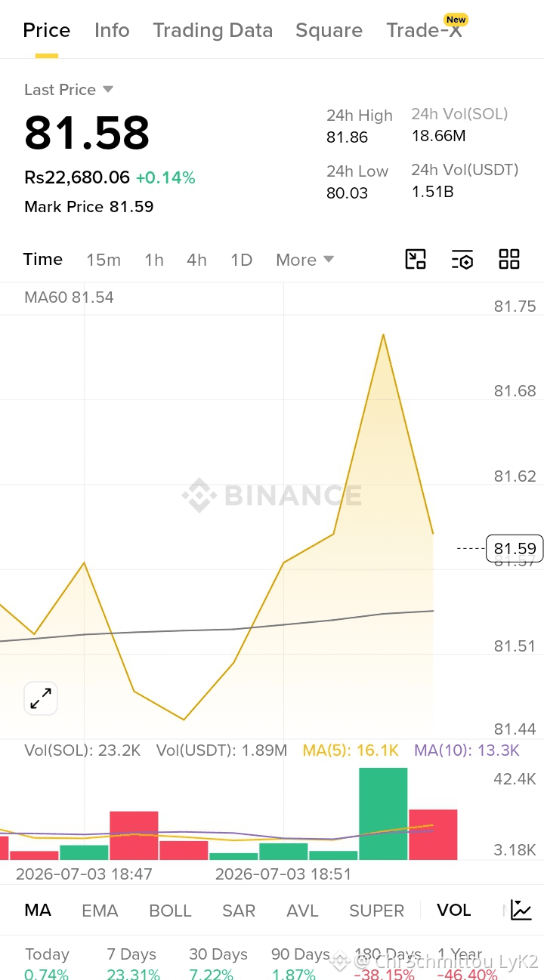This screenshot has width=544, height=980.
Task: Tap the tallest green volume bar
Action: (x=383, y=814)
